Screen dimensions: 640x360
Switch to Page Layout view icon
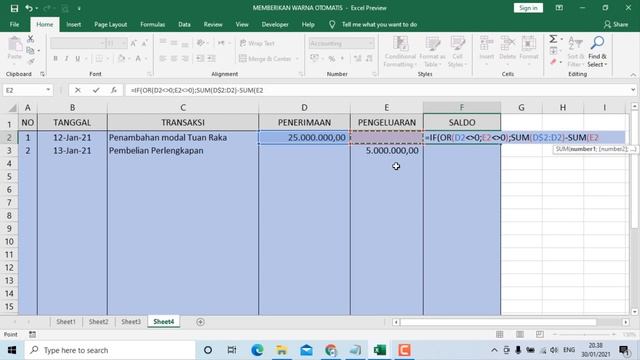[x=520, y=334]
